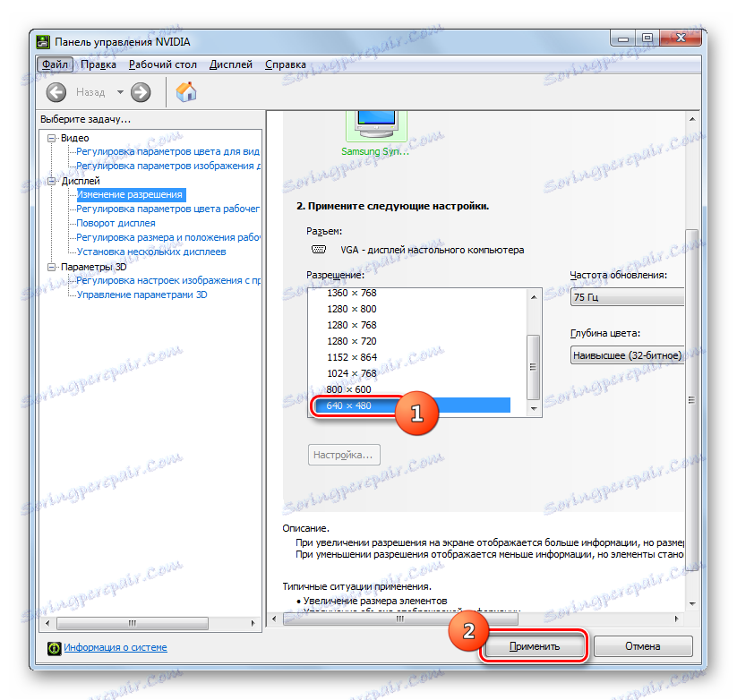Select resolution 1152 × 864
Screen dimensions: 737x700
point(352,357)
